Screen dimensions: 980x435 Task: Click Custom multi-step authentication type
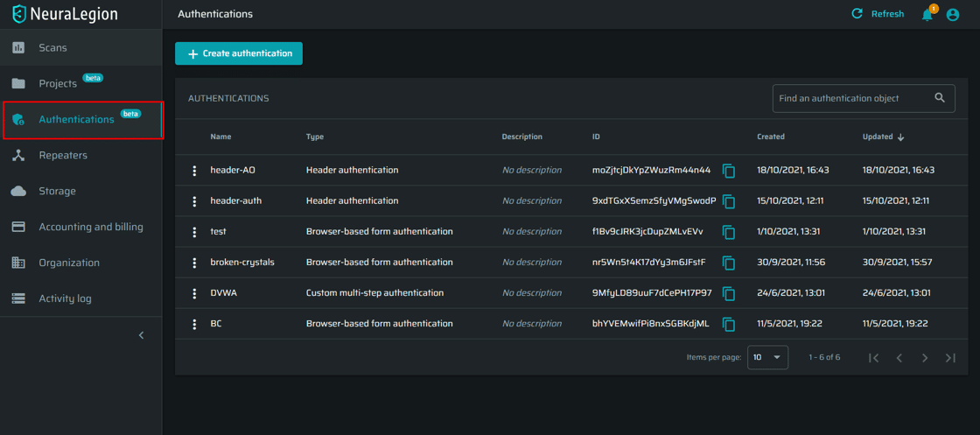point(375,292)
